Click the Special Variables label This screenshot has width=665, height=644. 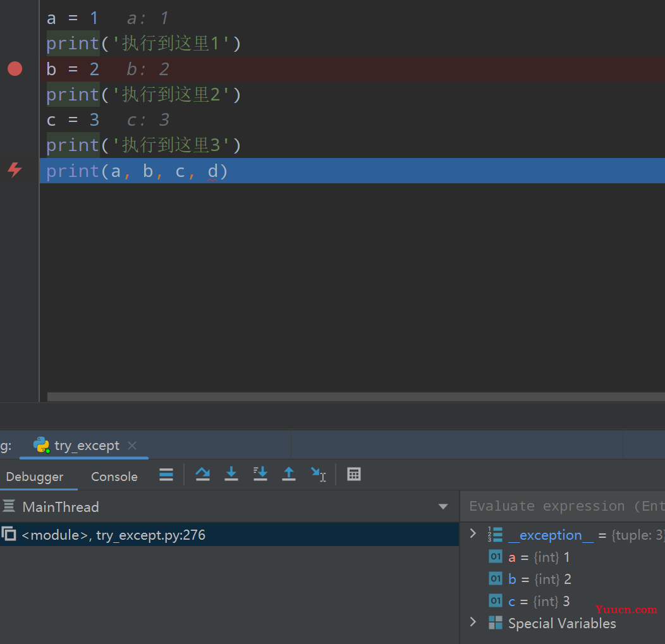562,623
